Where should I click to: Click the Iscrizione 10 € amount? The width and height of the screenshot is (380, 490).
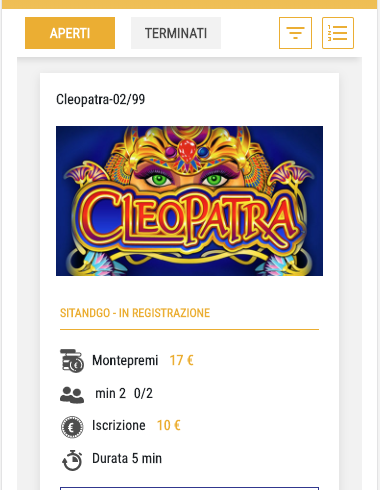(169, 425)
